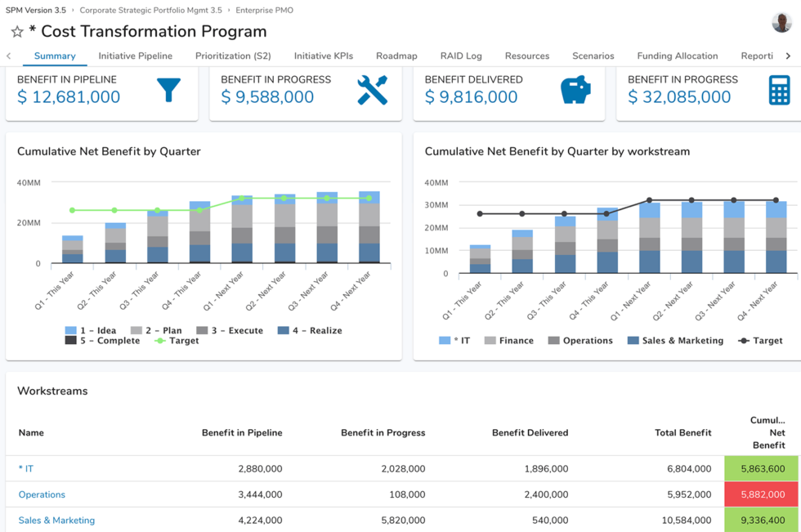Click the piggy bank Benefit Delivered icon
801x532 pixels.
tap(575, 90)
